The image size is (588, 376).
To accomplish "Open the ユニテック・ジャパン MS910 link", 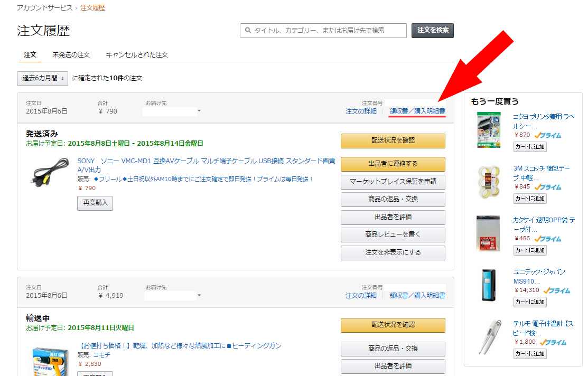I will point(539,276).
